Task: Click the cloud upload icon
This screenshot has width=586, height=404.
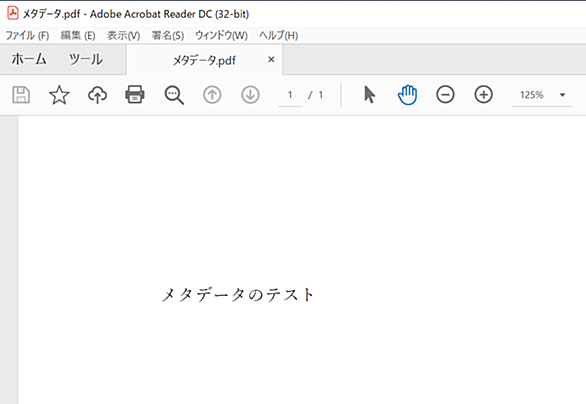Action: (98, 95)
